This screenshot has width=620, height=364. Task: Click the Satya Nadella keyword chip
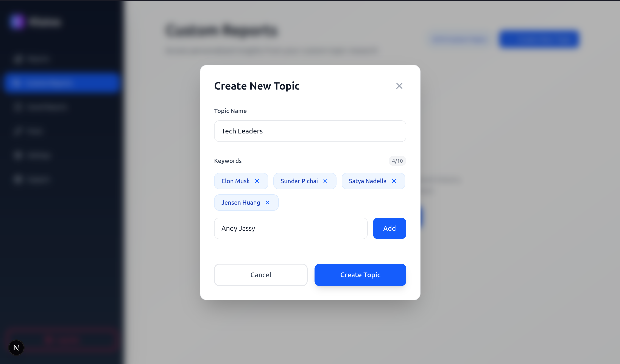[x=368, y=181]
